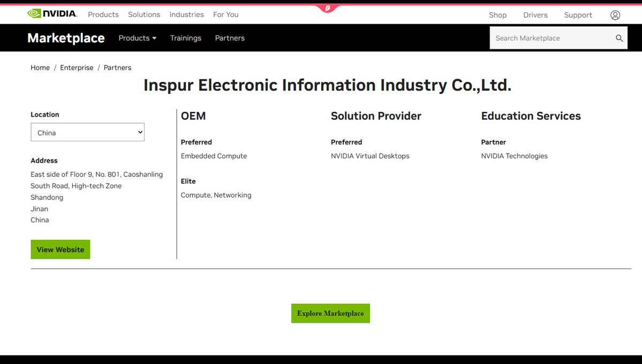Click the Solution Provider heading
The width and height of the screenshot is (642, 364).
[x=376, y=116]
